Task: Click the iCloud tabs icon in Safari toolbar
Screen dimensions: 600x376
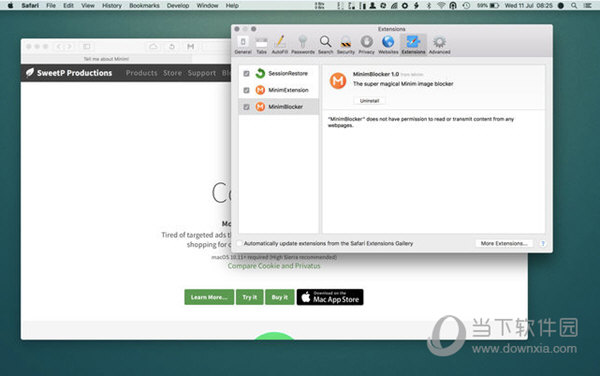Action: click(154, 47)
